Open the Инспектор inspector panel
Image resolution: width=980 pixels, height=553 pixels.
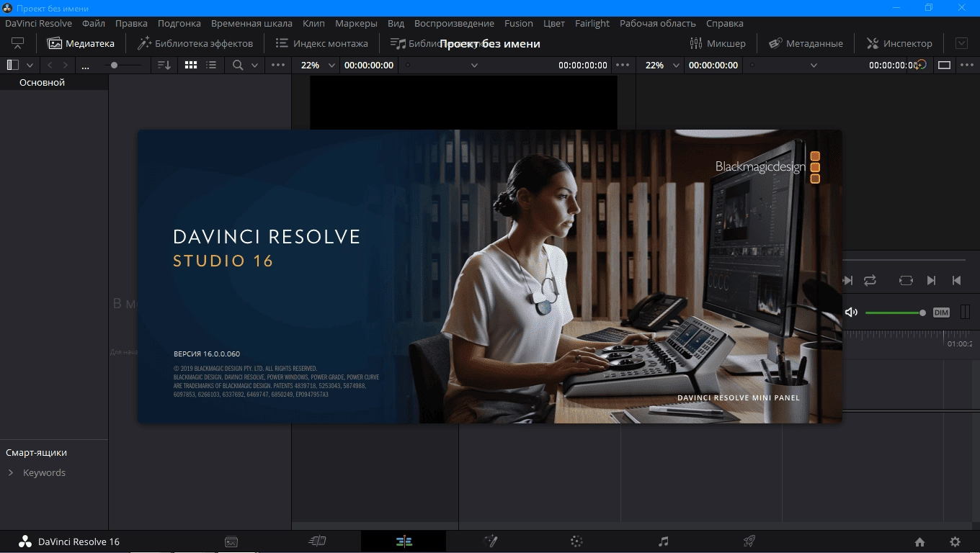point(899,43)
